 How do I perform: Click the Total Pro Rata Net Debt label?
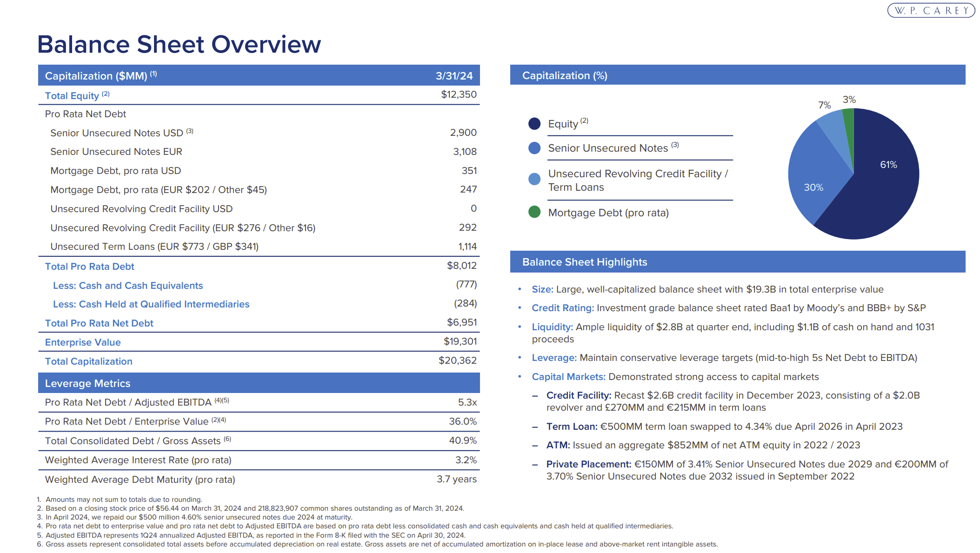[99, 323]
